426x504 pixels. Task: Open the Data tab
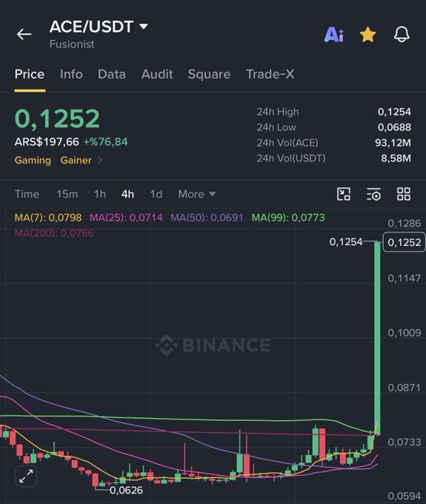(112, 74)
